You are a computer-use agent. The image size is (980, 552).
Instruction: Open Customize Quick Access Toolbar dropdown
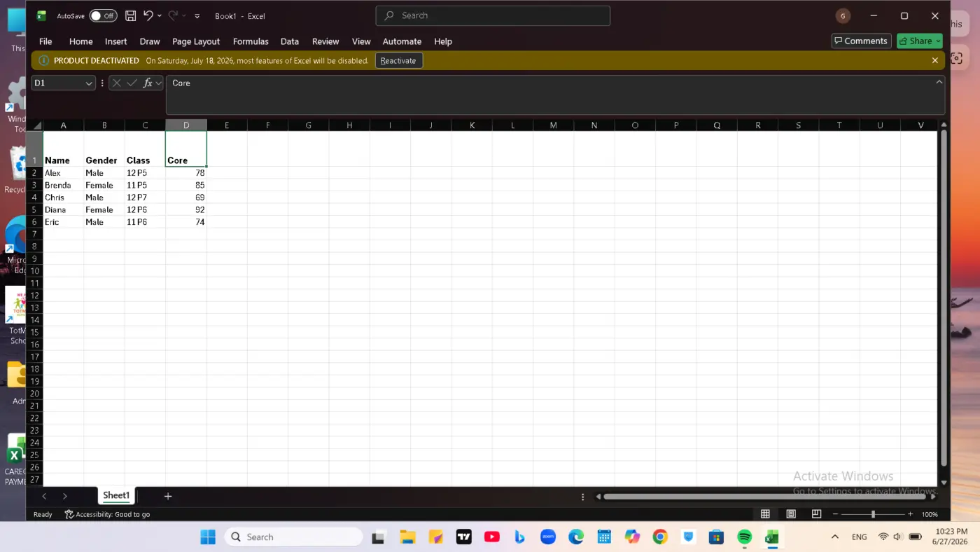point(197,15)
